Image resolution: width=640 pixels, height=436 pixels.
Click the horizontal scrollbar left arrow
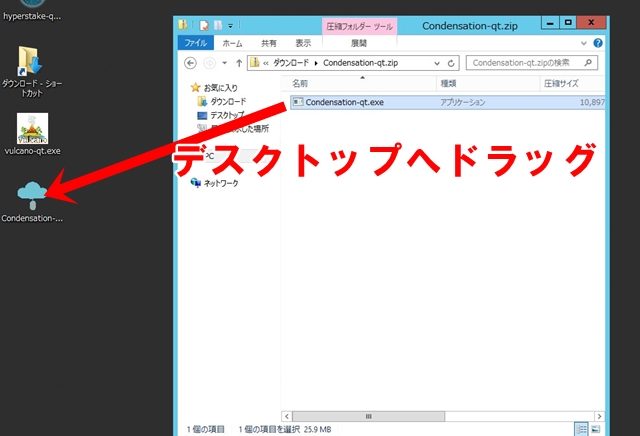pos(287,416)
